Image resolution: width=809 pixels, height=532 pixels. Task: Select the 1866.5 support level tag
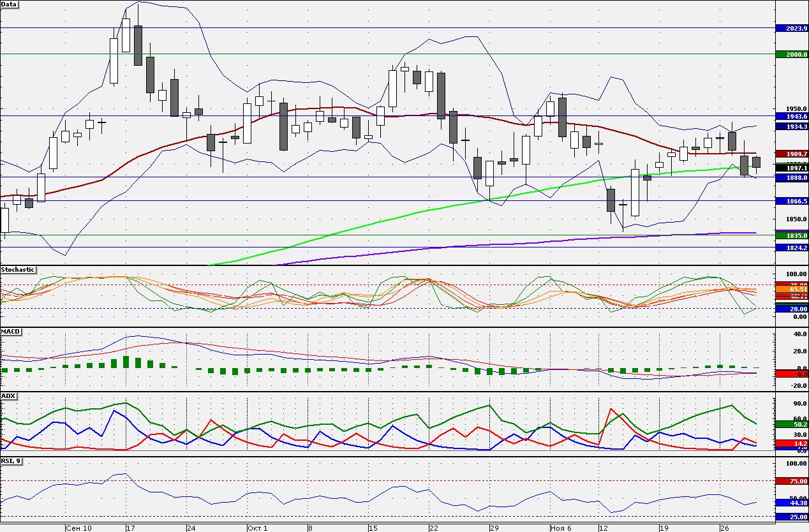[x=792, y=201]
